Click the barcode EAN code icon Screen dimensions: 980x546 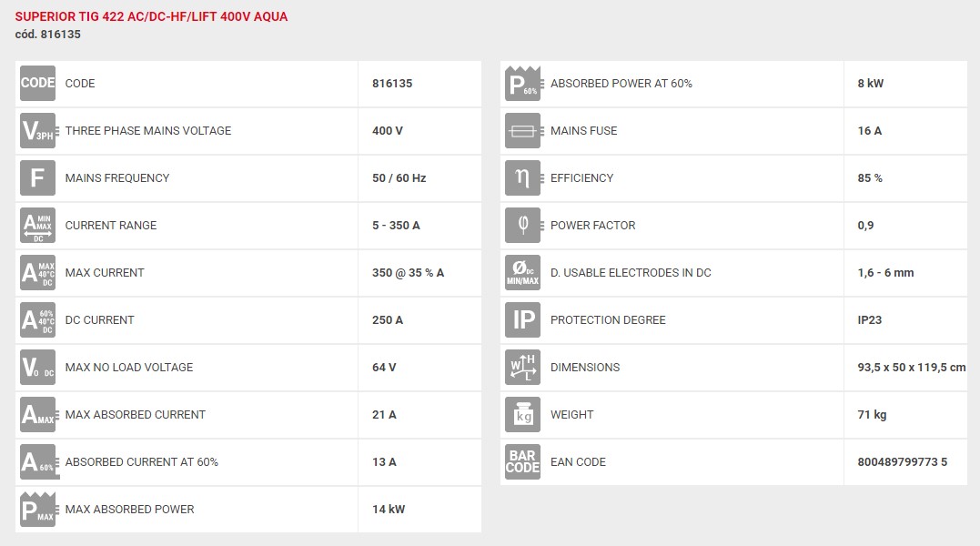tap(522, 461)
